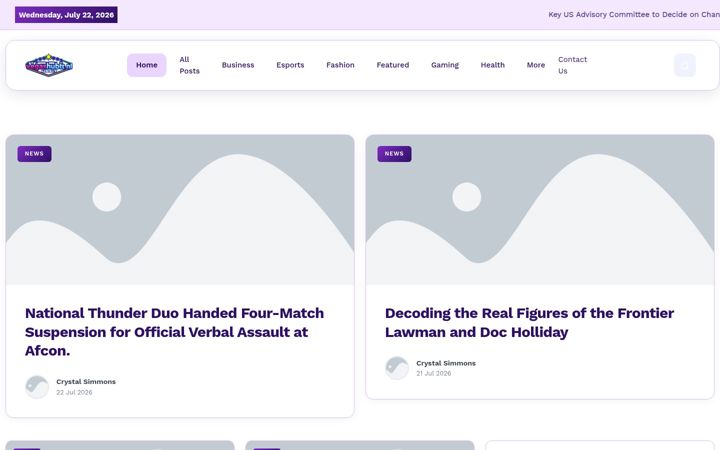Select the Esports navigation link
The width and height of the screenshot is (720, 450).
[290, 65]
